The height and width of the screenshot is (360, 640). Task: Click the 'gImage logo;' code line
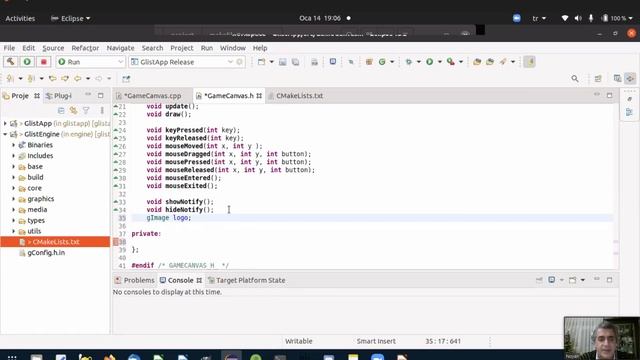point(169,218)
